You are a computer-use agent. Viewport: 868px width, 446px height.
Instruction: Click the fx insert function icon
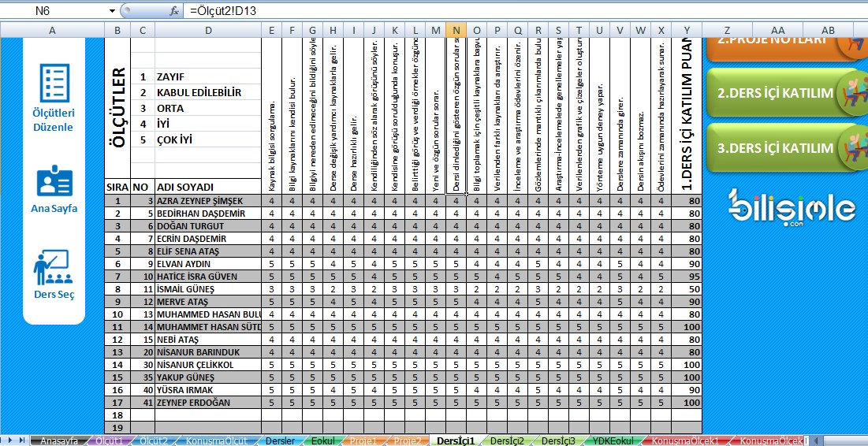point(174,11)
